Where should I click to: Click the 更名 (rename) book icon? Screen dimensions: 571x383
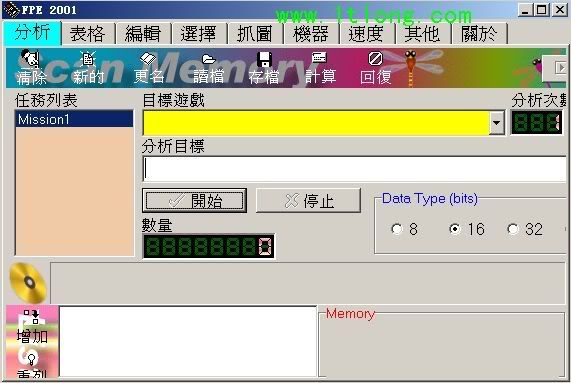[148, 59]
